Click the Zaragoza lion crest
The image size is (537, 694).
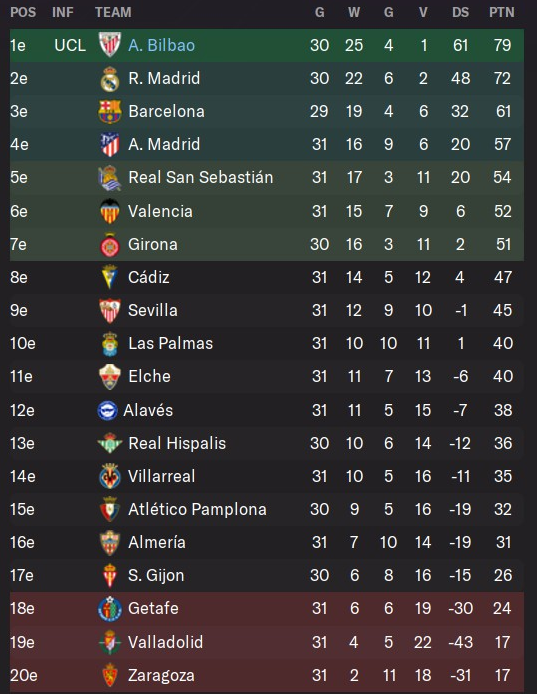pyautogui.click(x=109, y=675)
